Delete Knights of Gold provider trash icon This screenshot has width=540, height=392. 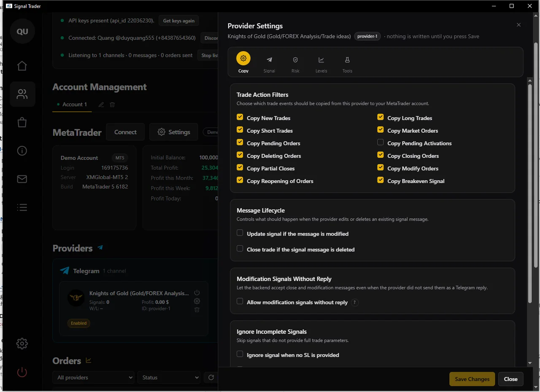tap(197, 310)
